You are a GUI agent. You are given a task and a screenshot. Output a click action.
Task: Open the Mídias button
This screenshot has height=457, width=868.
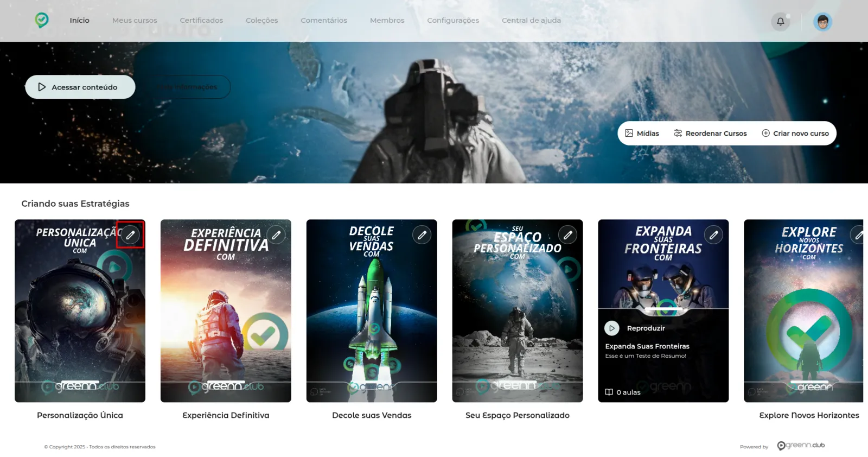pyautogui.click(x=642, y=134)
